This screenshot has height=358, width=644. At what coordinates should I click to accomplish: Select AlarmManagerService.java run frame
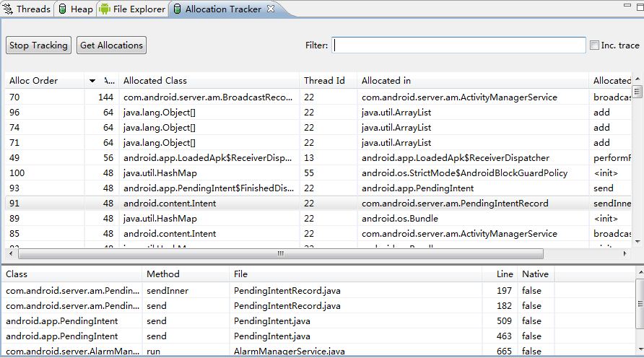[x=318, y=351]
